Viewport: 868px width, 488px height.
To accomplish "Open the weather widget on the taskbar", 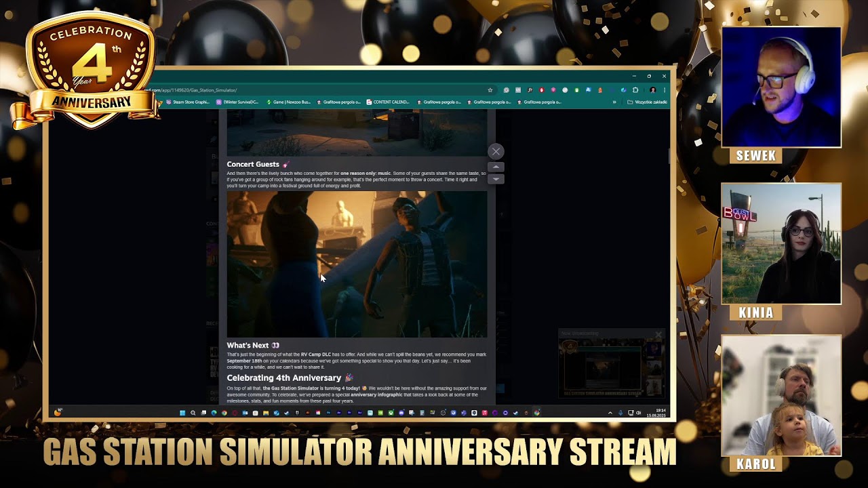I will 58,412.
